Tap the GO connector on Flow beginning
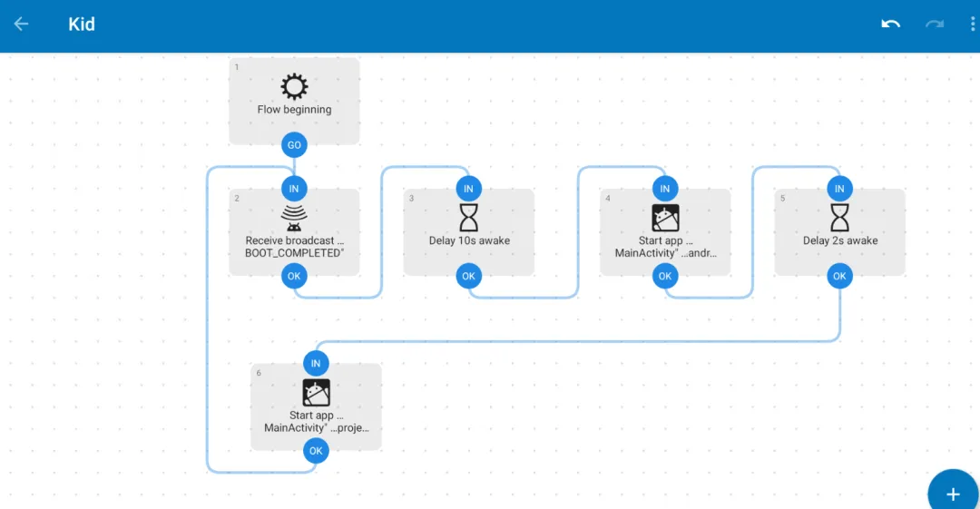 pos(294,145)
